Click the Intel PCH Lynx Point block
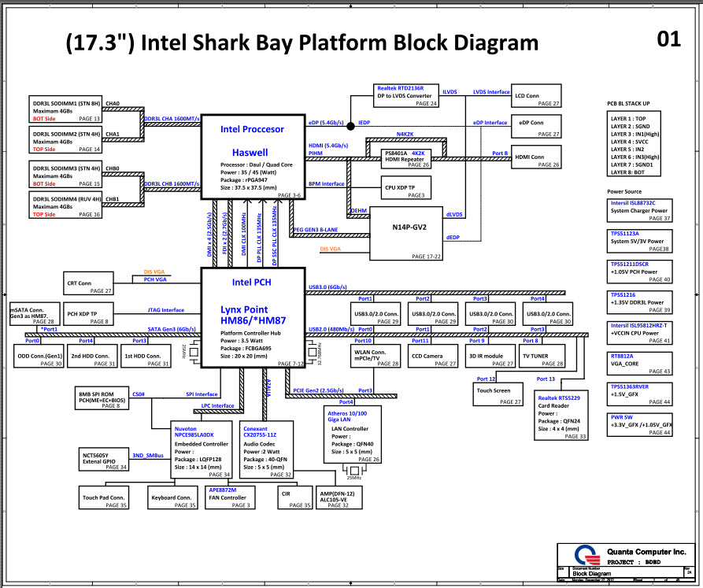 tap(253, 318)
